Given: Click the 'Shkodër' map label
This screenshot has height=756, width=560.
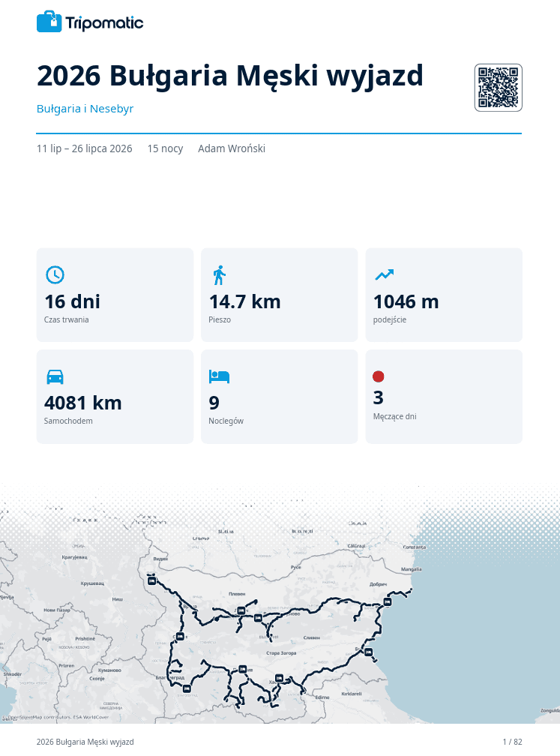Looking at the screenshot, I should 13,674.
